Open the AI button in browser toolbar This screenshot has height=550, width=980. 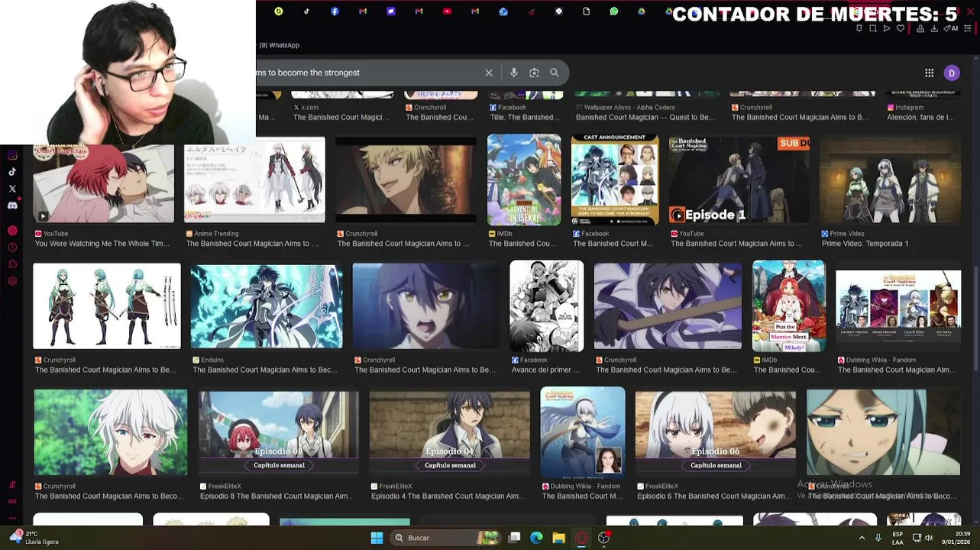[x=952, y=28]
